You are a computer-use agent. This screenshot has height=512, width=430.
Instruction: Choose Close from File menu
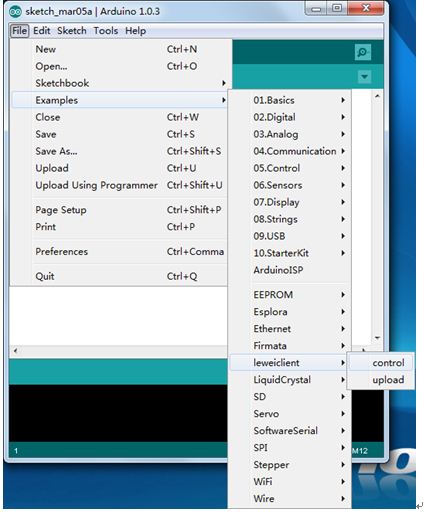point(119,117)
